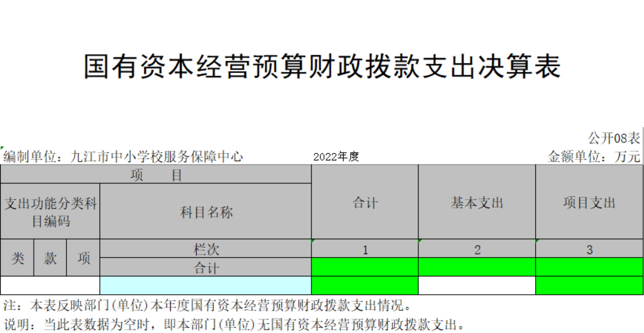
Task: Select the 款 header cell
Action: pyautogui.click(x=50, y=258)
